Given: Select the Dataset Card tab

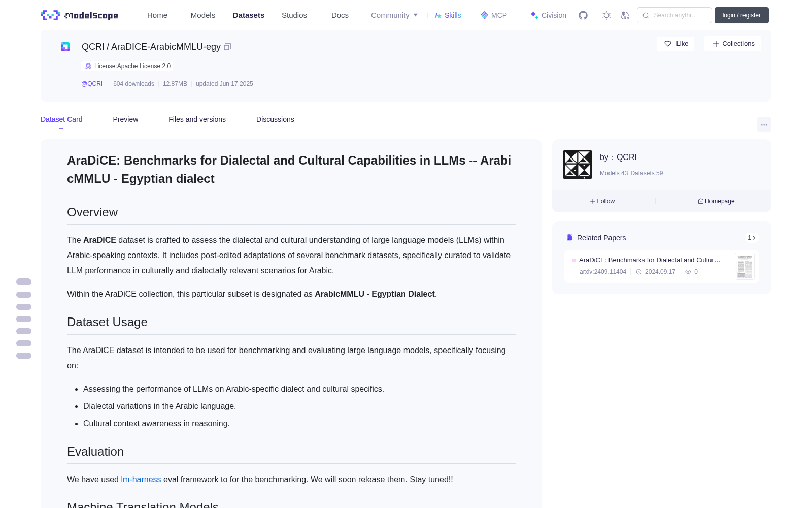Looking at the screenshot, I should pos(61,119).
